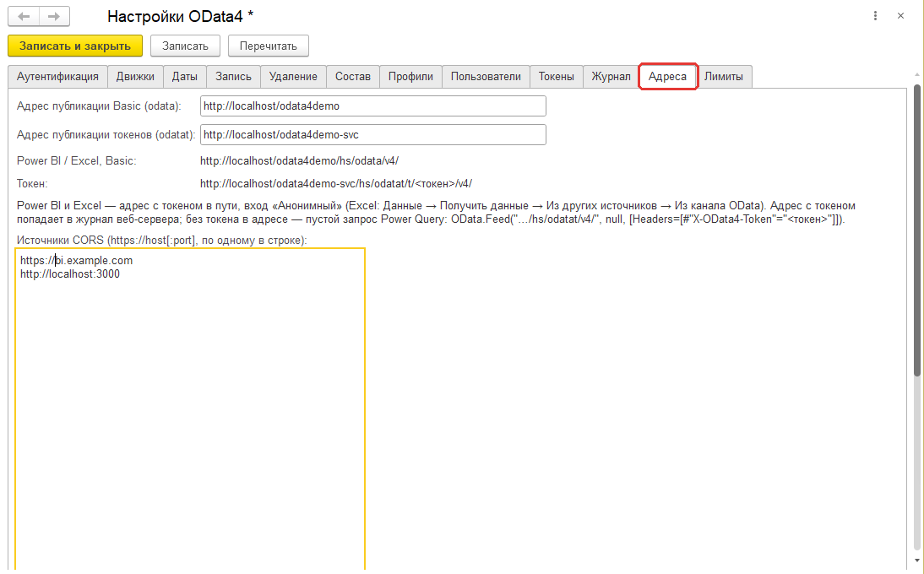Image resolution: width=924 pixels, height=574 pixels.
Task: Click the scrollbar down arrow
Action: click(917, 561)
